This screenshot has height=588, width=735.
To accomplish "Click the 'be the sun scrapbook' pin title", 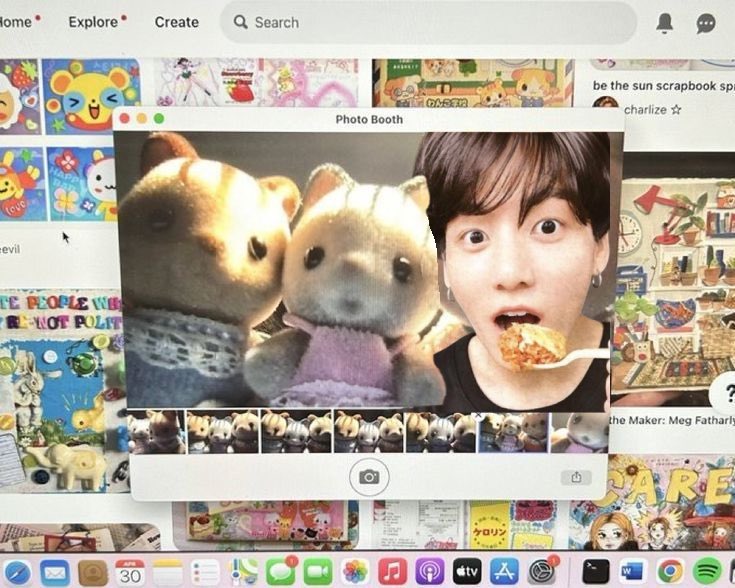I will pos(664,86).
